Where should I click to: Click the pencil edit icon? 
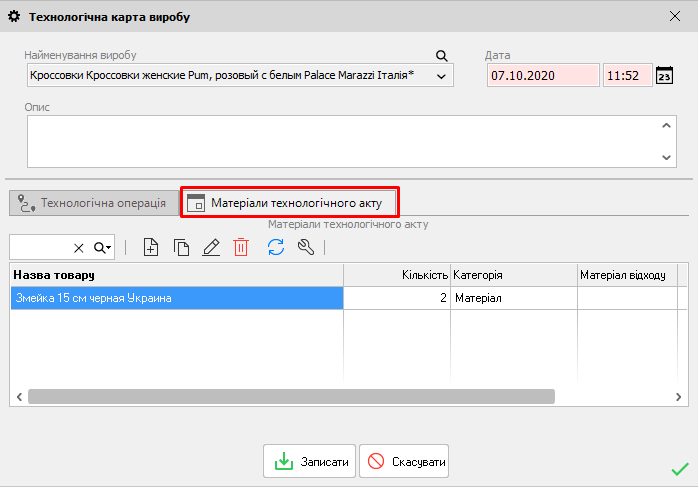211,248
